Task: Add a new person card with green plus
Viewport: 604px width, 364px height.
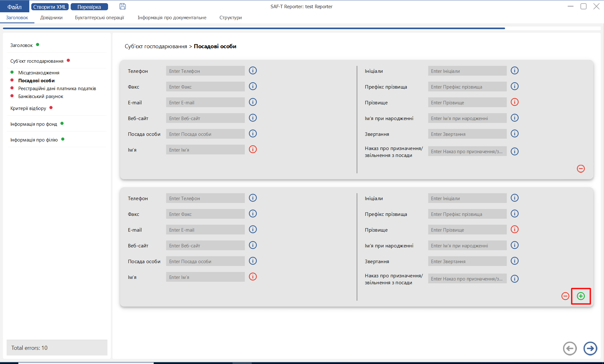Action: (x=581, y=296)
